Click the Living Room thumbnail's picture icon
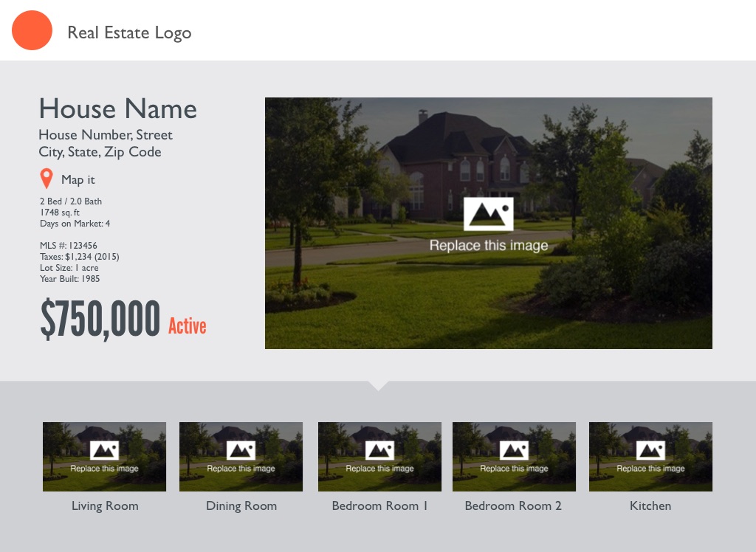 pyautogui.click(x=104, y=450)
